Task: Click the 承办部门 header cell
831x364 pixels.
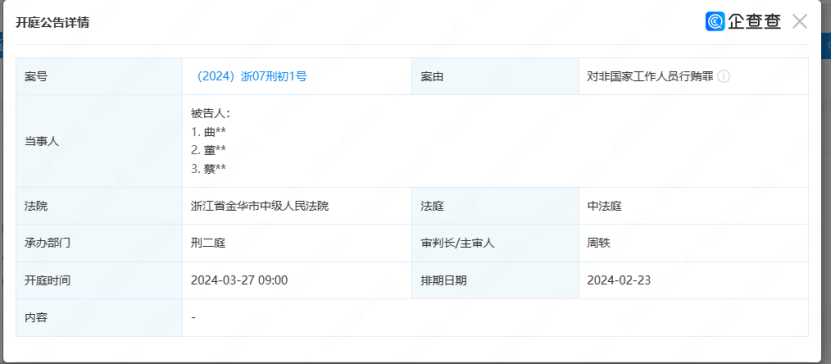Action: [99, 243]
